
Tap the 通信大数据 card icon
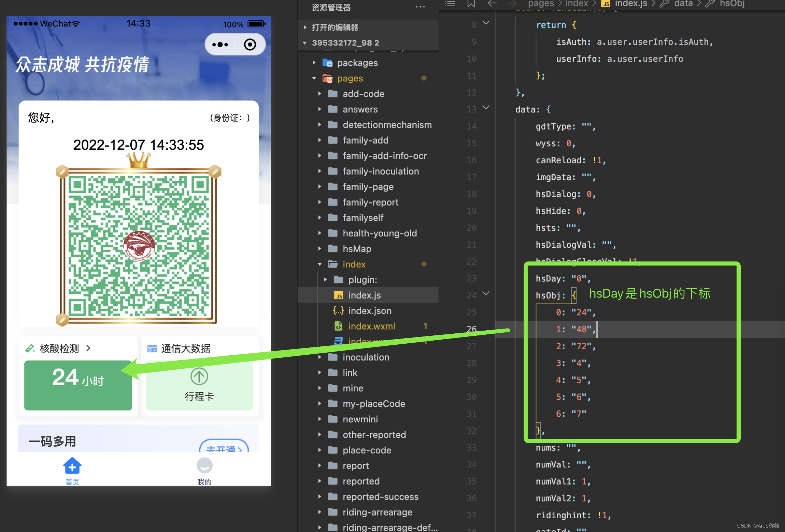point(152,348)
